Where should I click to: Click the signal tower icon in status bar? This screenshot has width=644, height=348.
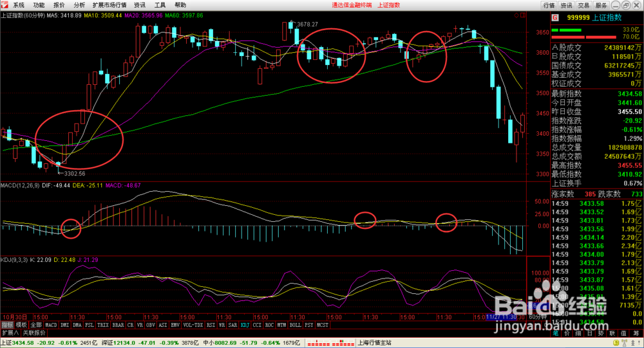(624, 343)
